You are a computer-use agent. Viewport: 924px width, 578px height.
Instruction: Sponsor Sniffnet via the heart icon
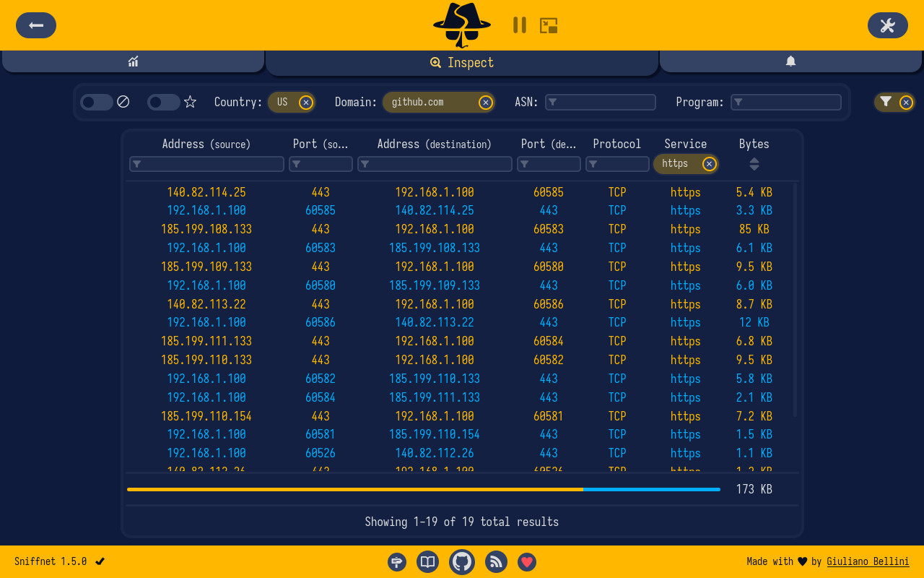pos(526,561)
